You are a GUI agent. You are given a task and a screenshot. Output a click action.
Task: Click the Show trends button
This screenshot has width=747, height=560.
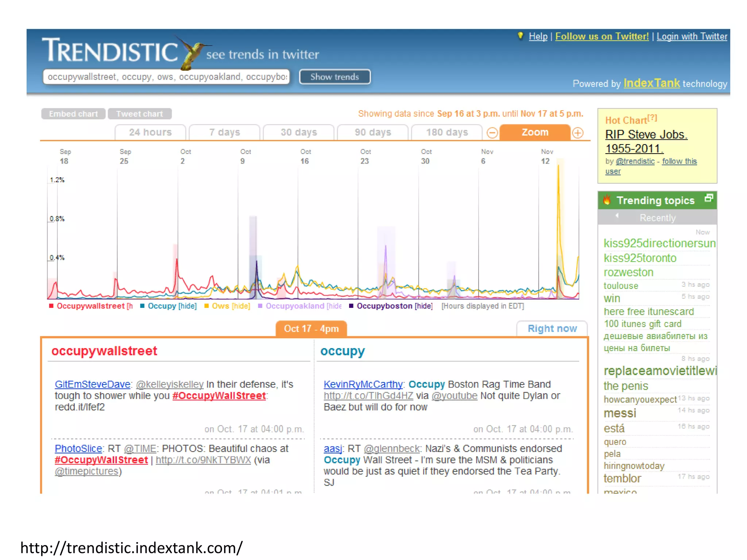(335, 77)
